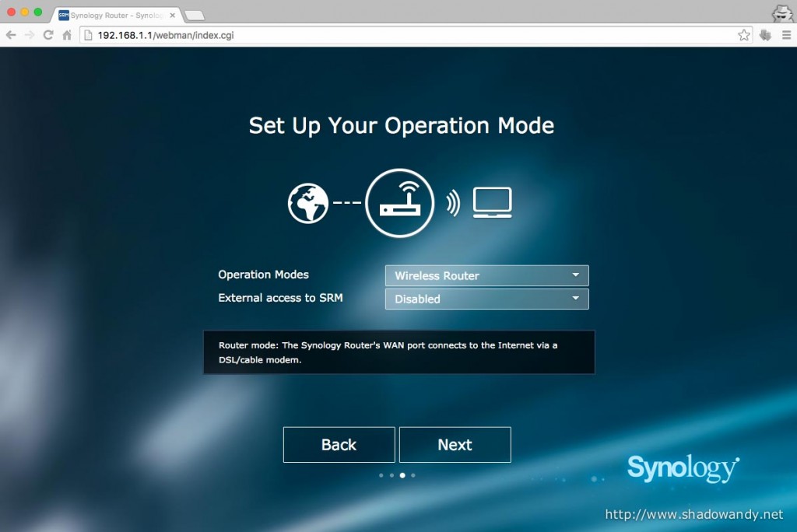Jump to the fourth wizard step dot
The height and width of the screenshot is (532, 797).
413,475
